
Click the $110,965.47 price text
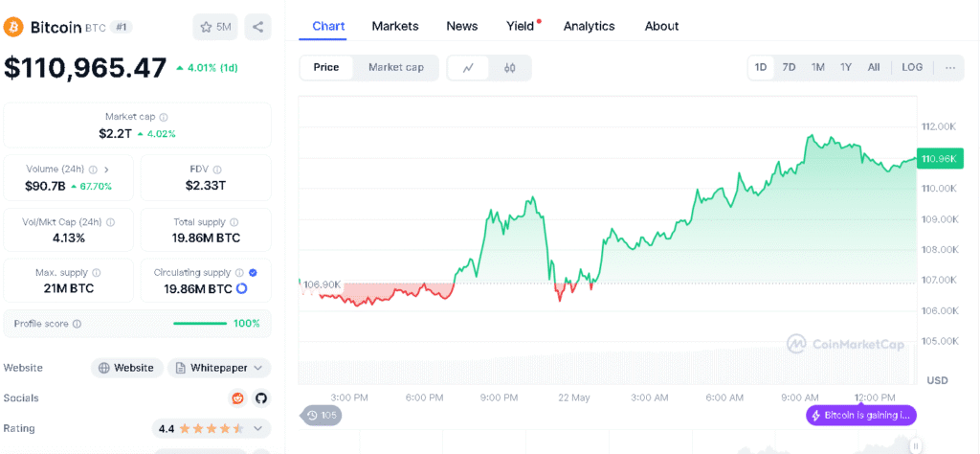click(85, 68)
